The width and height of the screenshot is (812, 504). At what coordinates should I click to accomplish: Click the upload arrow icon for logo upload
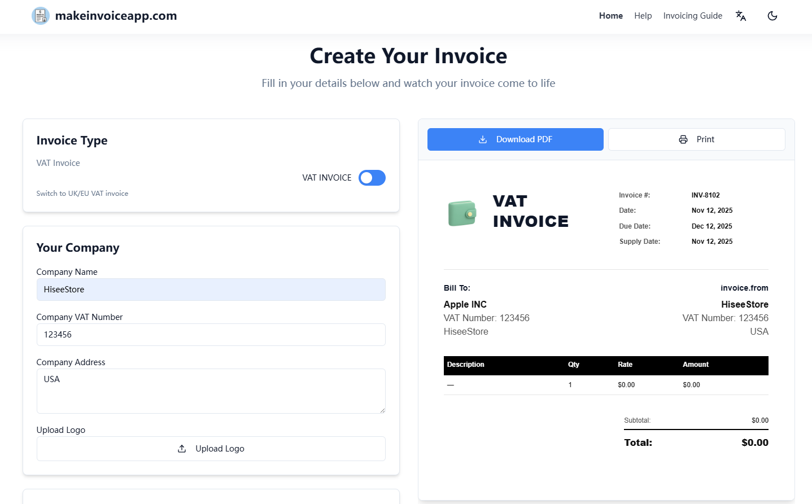pyautogui.click(x=181, y=448)
